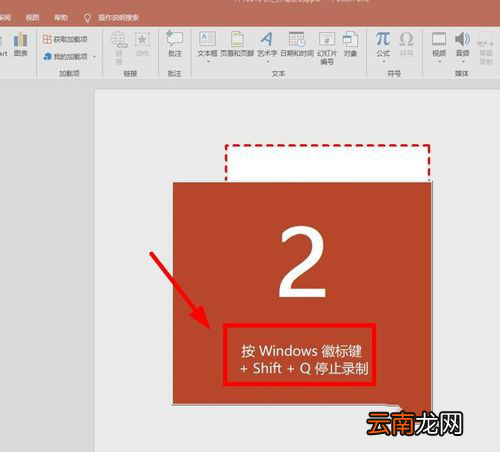Insert date and time (日期和时间)

point(297,44)
